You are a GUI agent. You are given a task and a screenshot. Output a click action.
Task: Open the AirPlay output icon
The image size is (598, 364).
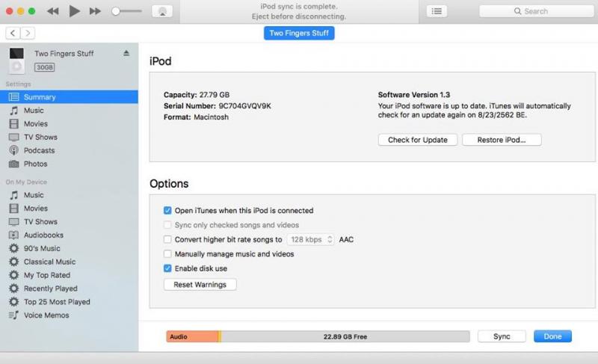[162, 11]
